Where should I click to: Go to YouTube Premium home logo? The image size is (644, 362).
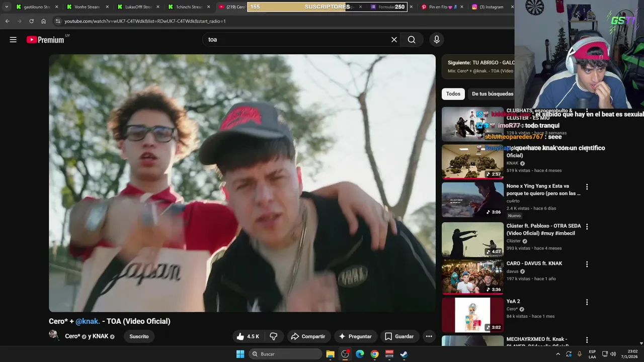tap(46, 40)
